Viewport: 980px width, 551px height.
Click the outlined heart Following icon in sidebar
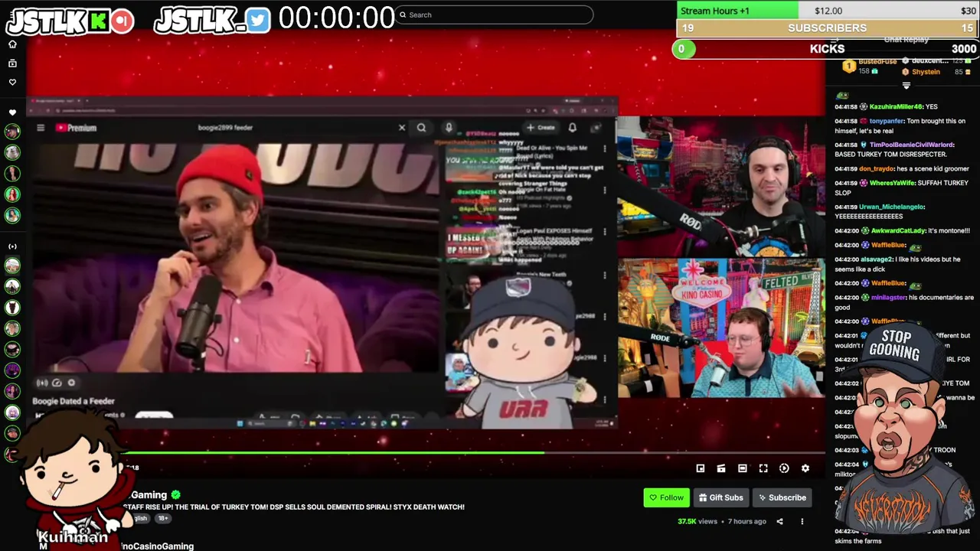click(12, 82)
